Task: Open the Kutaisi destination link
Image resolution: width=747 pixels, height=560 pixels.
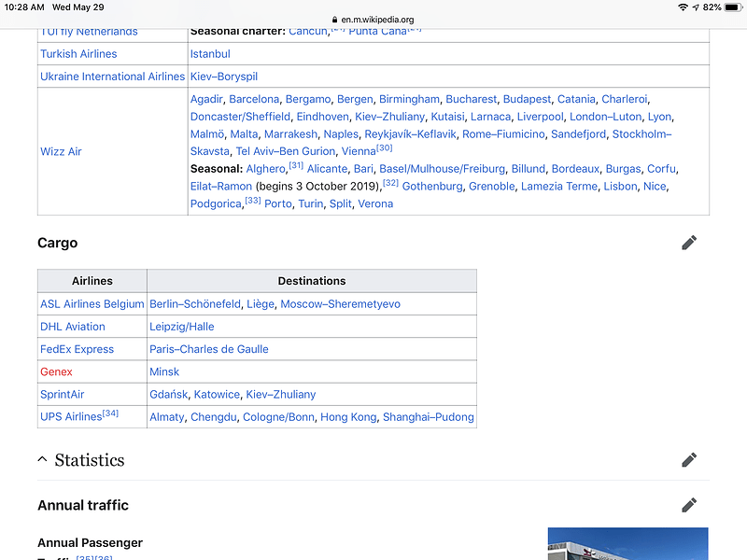Action: (x=447, y=117)
